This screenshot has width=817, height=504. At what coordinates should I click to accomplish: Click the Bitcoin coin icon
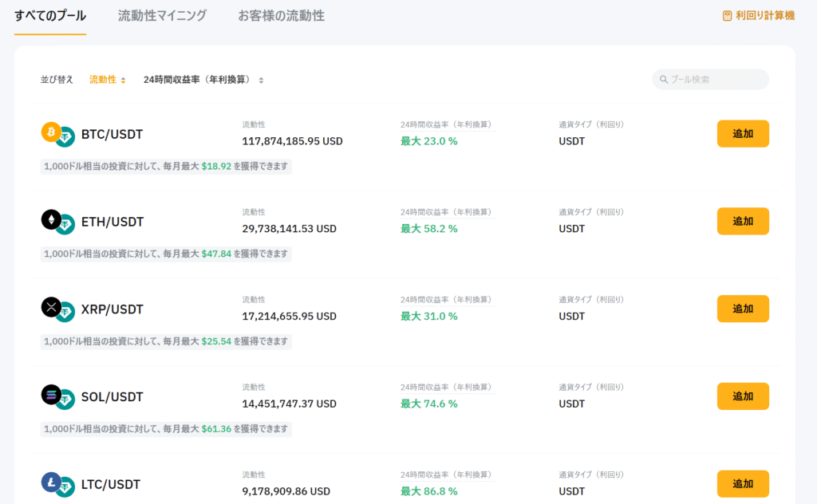[51, 132]
